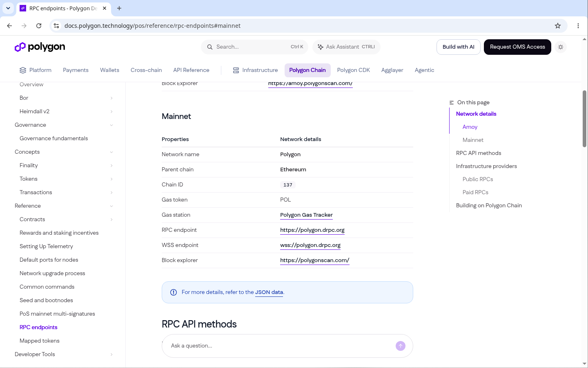
Task: Open the JSON data link
Action: click(x=269, y=292)
